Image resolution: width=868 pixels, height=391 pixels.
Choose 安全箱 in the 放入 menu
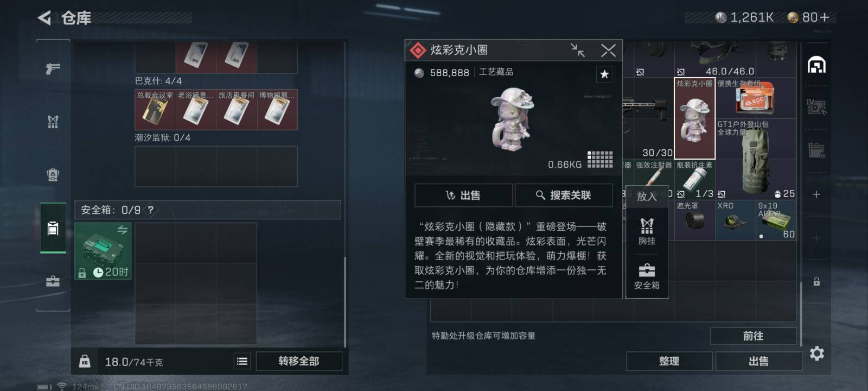pyautogui.click(x=647, y=276)
